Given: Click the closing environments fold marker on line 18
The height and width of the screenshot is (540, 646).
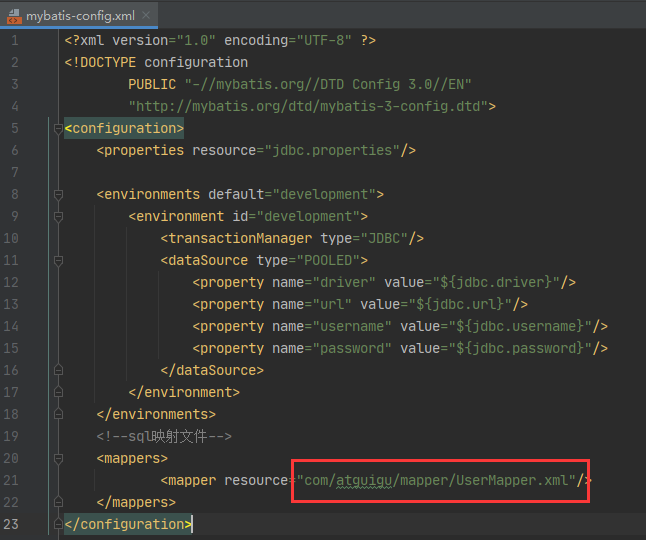Looking at the screenshot, I should click(x=58, y=414).
